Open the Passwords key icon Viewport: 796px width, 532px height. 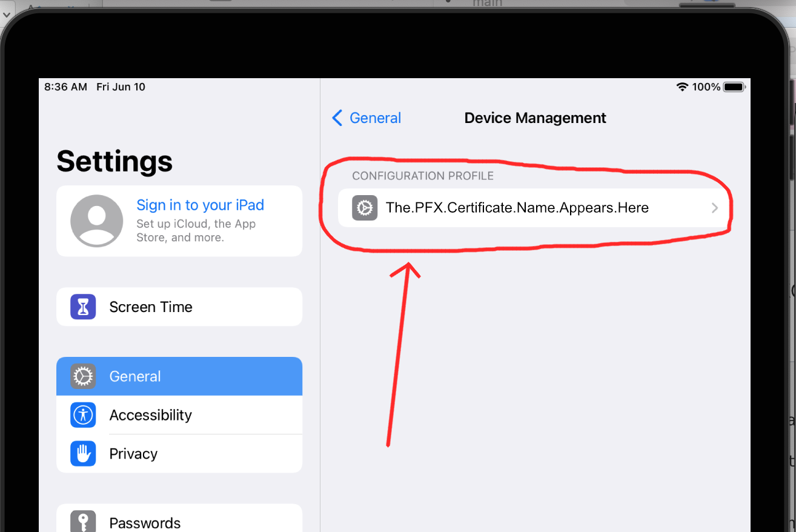(83, 522)
